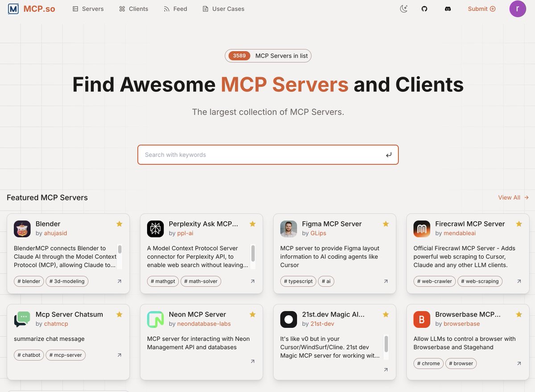535x392 pixels.
Task: Click the 3589 MCP Servers badge
Action: pyautogui.click(x=268, y=56)
